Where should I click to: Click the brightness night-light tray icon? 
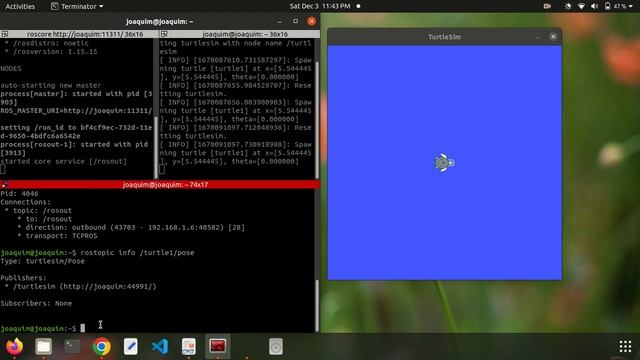click(568, 6)
